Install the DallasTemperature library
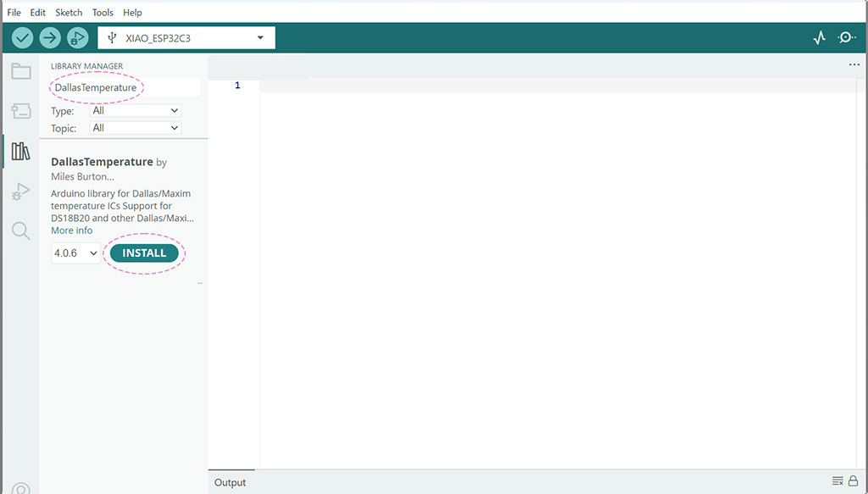 (x=144, y=253)
